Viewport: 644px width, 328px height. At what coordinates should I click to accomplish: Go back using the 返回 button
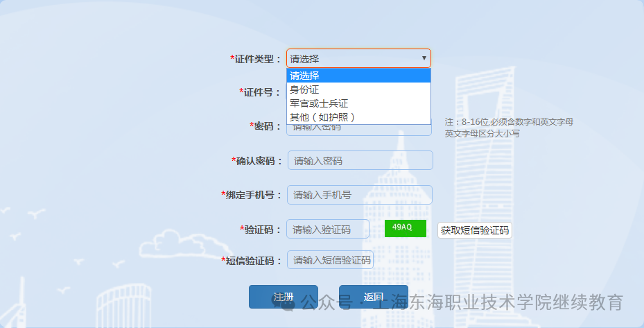373,297
